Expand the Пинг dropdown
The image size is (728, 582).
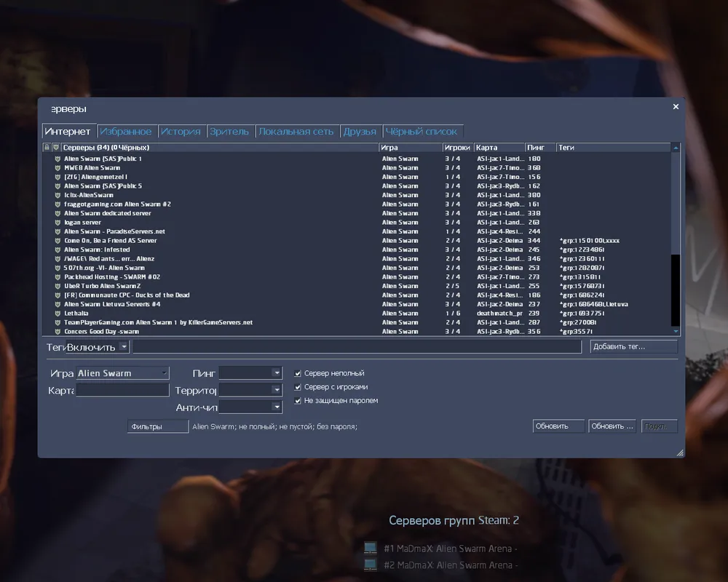pos(250,373)
